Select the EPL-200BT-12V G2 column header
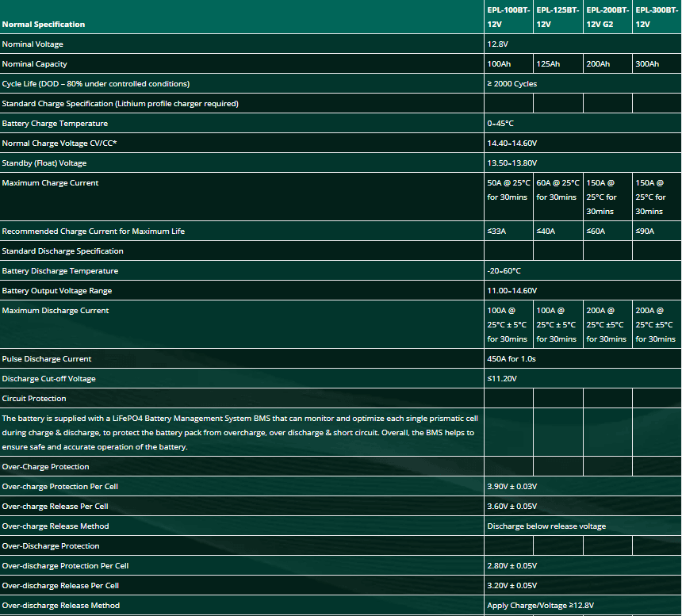The image size is (682, 616). [x=607, y=17]
